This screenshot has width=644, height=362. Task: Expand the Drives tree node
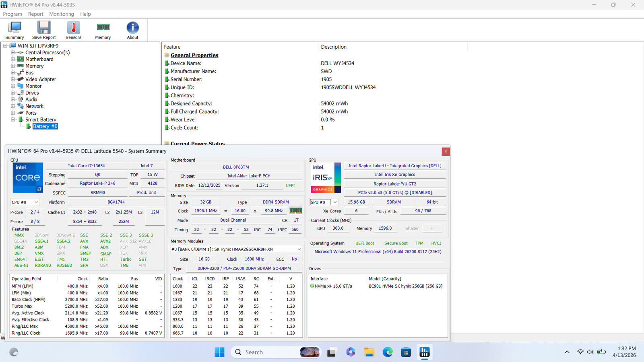(13, 93)
